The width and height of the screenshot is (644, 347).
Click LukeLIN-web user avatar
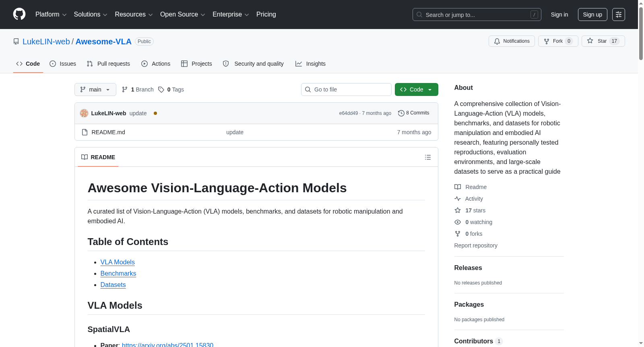tap(84, 113)
